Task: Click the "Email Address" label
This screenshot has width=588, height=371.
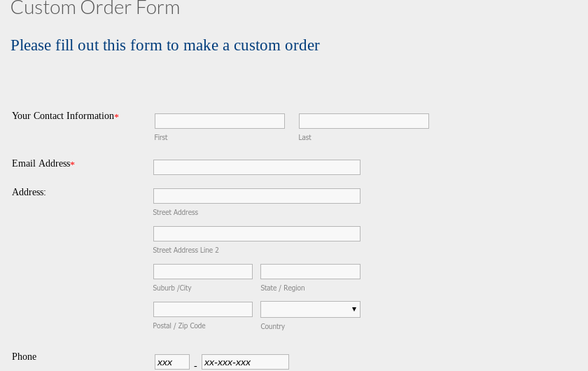Action: [x=41, y=164]
